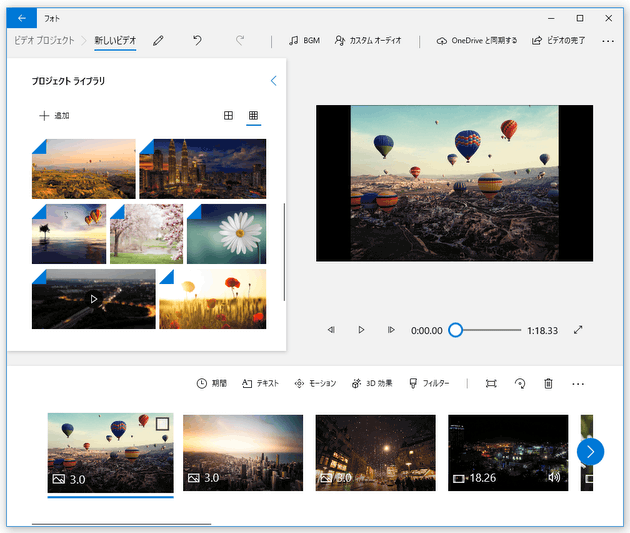Image resolution: width=630 pixels, height=533 pixels.
Task: Rename video using the pencil icon
Action: click(x=158, y=41)
